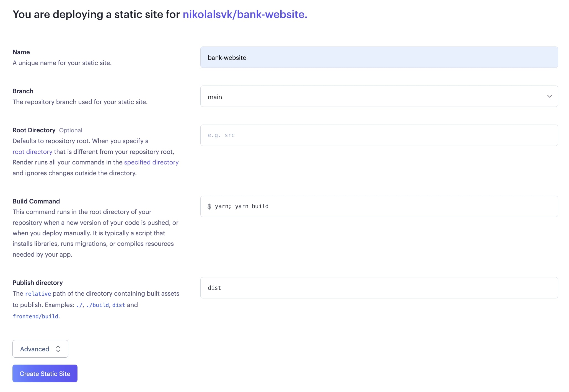The height and width of the screenshot is (392, 569).
Task: Open the Branch dropdown showing main
Action: (x=379, y=96)
